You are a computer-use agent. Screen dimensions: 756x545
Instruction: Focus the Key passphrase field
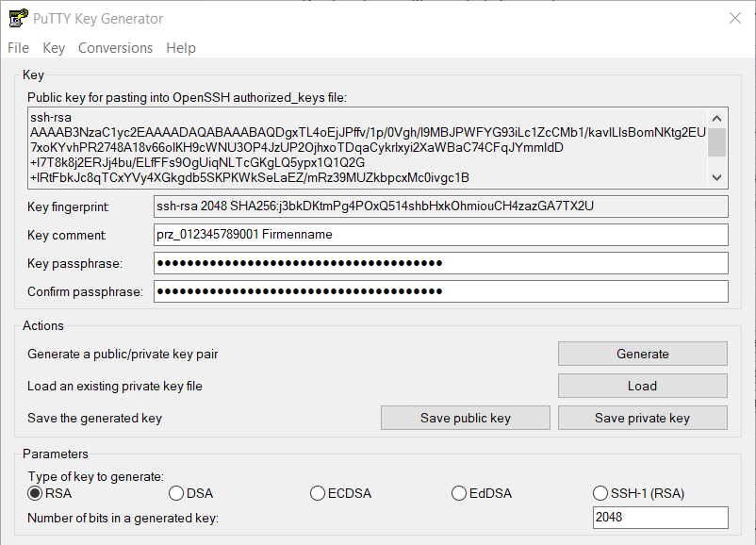441,263
